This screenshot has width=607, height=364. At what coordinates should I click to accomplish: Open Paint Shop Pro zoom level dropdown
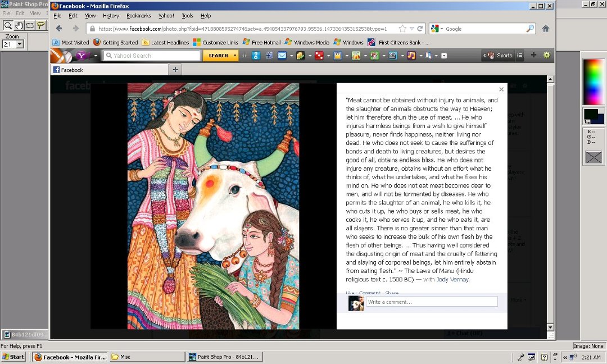coord(19,44)
